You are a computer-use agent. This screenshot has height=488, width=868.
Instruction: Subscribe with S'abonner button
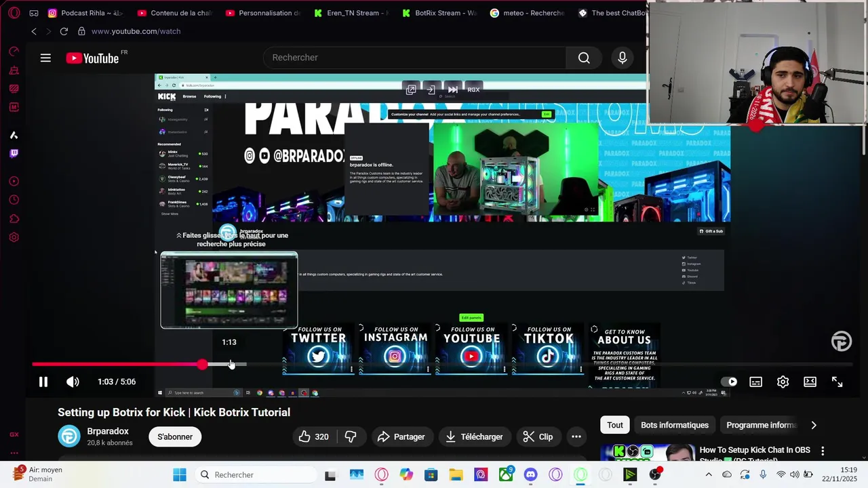coord(175,436)
